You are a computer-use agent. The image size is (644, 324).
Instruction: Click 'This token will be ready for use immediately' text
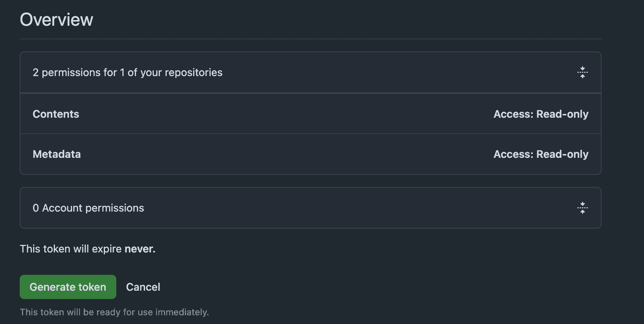pos(114,312)
